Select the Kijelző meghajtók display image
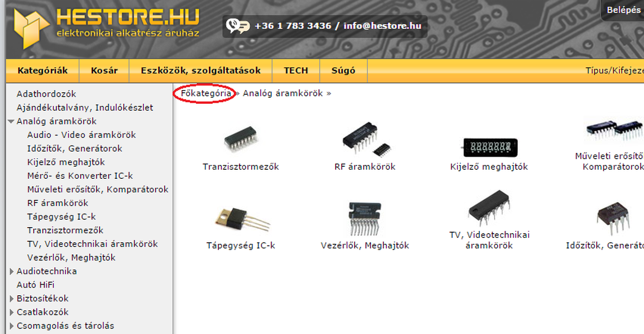 [x=489, y=148]
